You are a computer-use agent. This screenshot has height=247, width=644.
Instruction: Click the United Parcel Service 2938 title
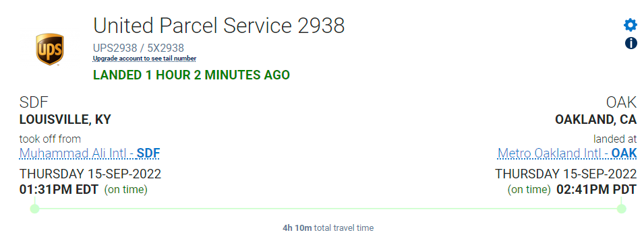[x=219, y=26]
